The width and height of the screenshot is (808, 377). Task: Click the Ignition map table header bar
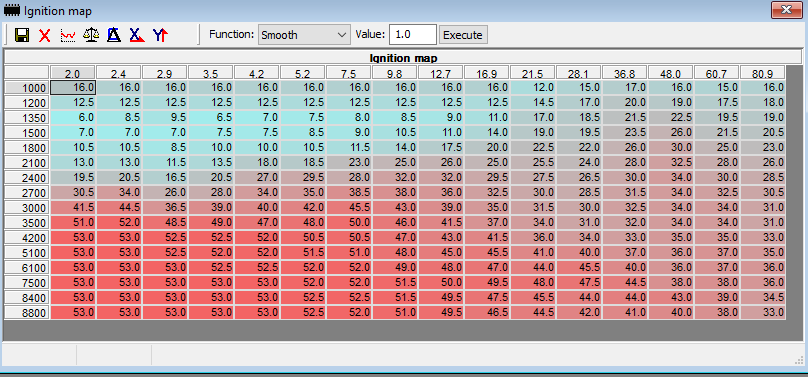[x=403, y=58]
